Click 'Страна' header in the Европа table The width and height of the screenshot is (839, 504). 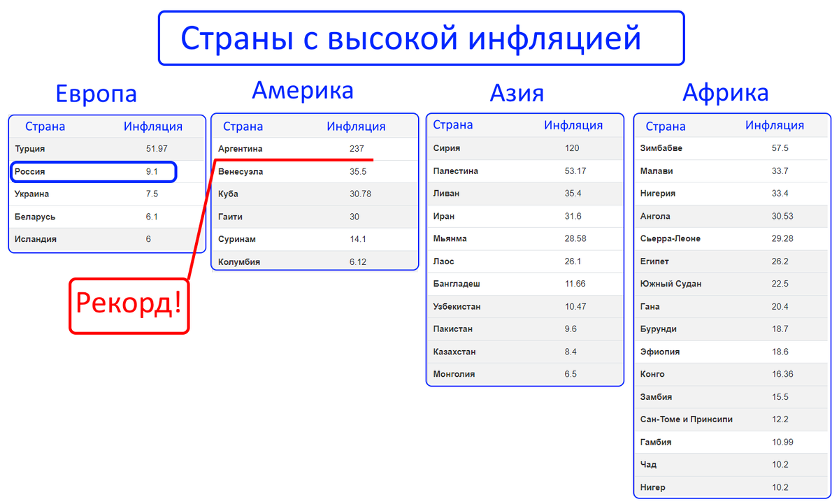[45, 127]
